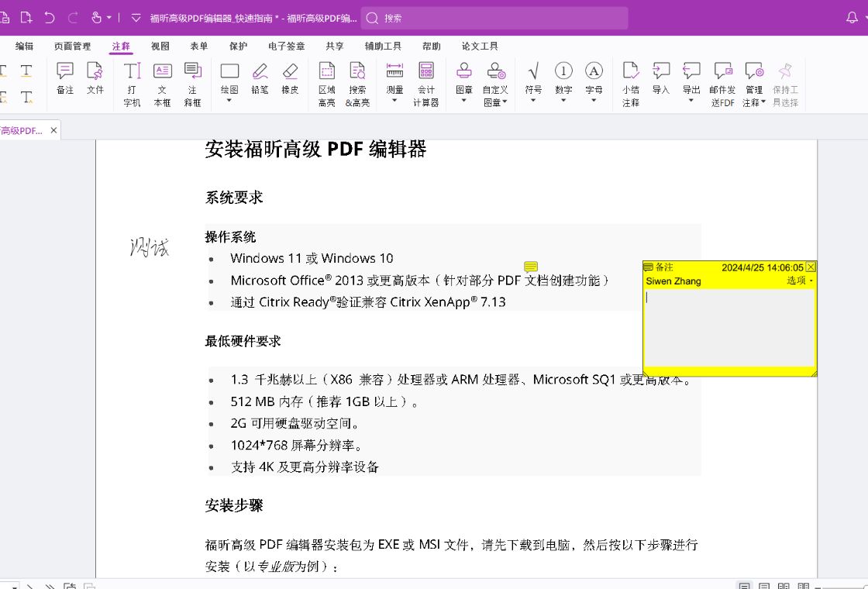Select the 打字机 typewriter tool
Viewport: 868px width, 589px height.
[x=132, y=84]
